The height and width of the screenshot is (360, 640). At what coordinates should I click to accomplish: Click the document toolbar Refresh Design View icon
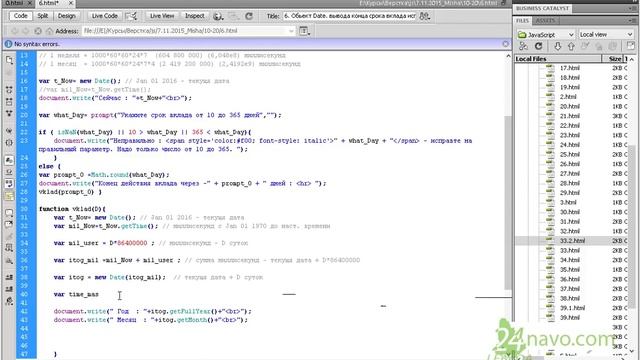pos(249,16)
